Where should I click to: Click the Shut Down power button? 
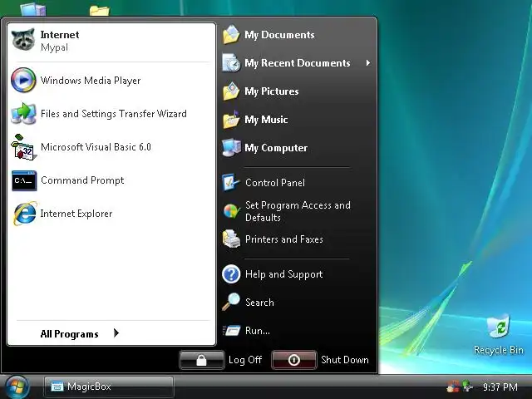coord(294,360)
